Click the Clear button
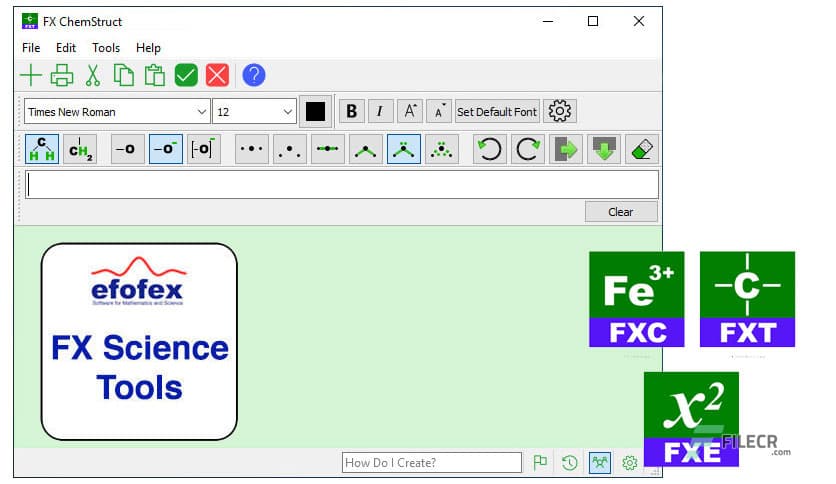836x484 pixels. pyautogui.click(x=621, y=212)
